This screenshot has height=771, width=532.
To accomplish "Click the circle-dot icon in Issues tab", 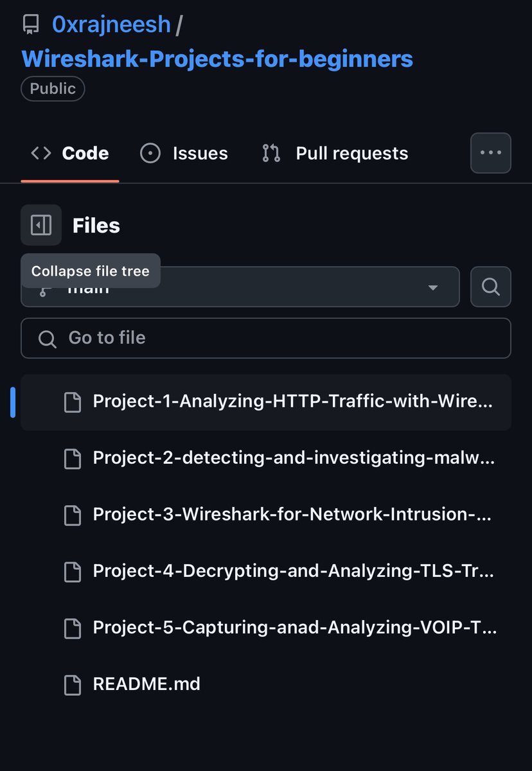I will [x=150, y=154].
